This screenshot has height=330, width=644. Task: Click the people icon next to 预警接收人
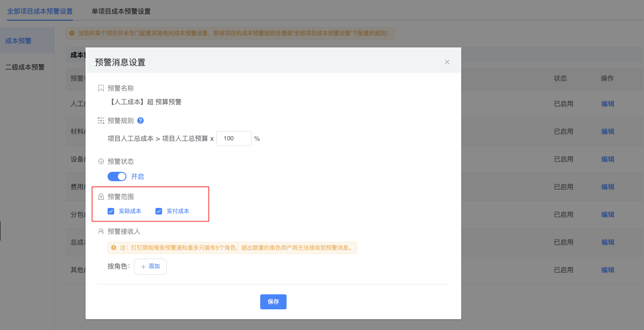(101, 231)
